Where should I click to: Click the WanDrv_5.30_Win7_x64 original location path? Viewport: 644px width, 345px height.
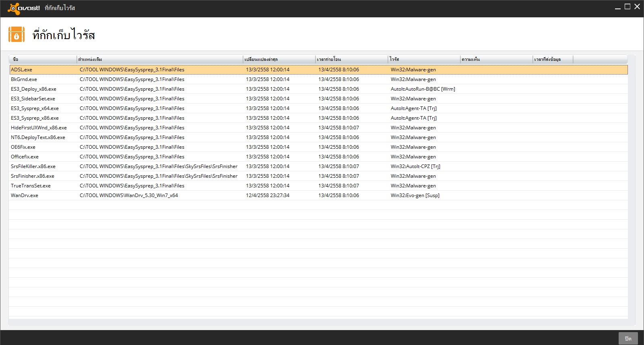coord(129,195)
